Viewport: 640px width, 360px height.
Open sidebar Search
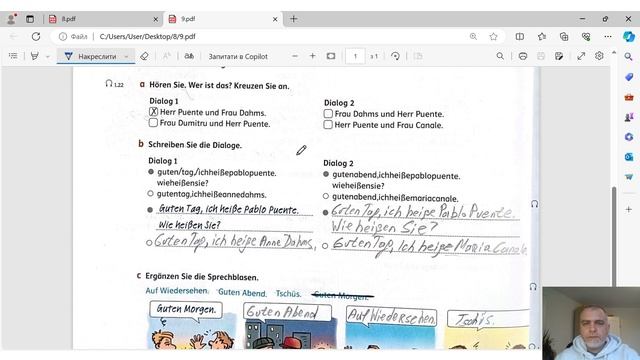coord(629,57)
